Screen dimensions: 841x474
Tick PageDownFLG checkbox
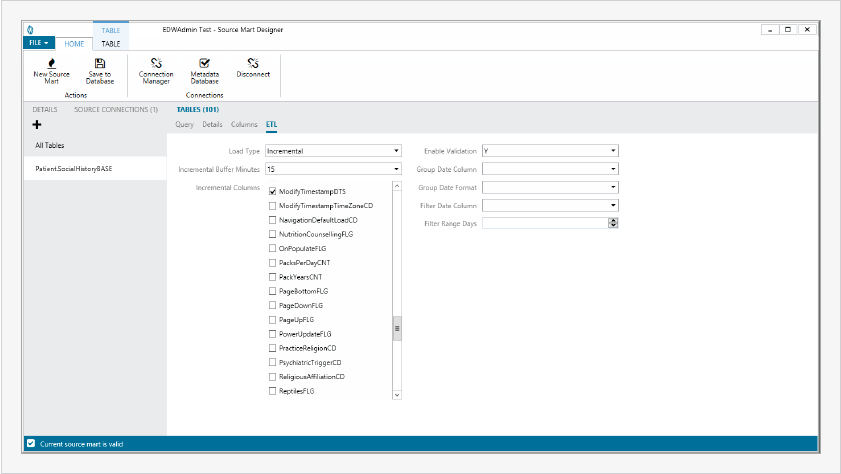(272, 305)
